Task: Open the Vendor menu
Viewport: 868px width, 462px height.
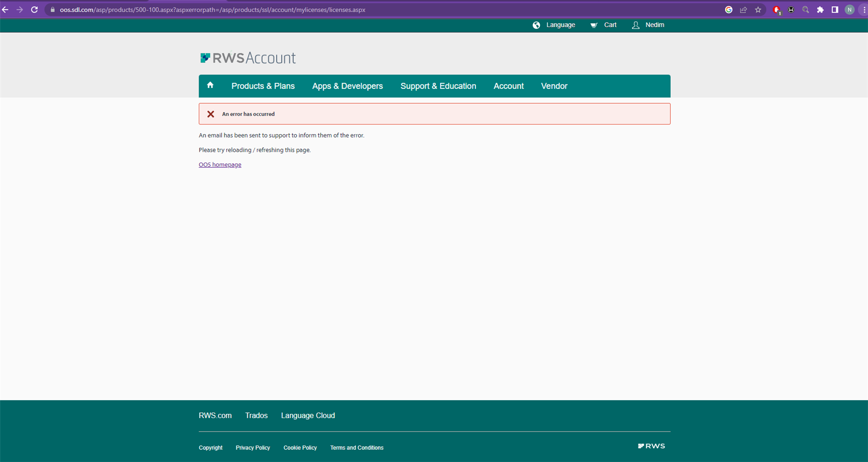Action: 554,86
